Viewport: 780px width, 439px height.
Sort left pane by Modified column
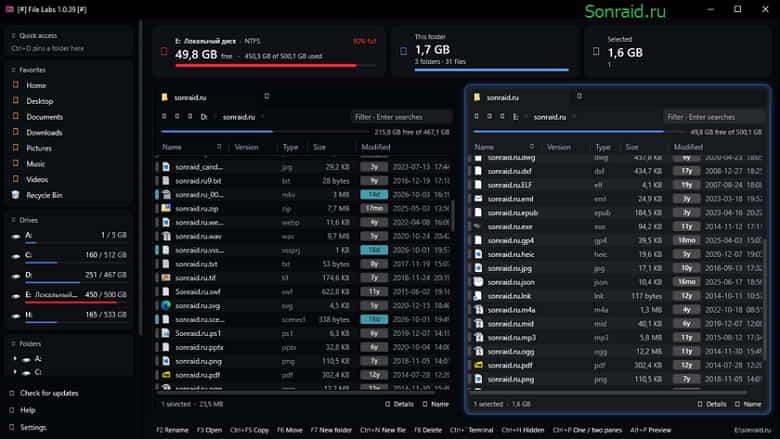tap(376, 147)
